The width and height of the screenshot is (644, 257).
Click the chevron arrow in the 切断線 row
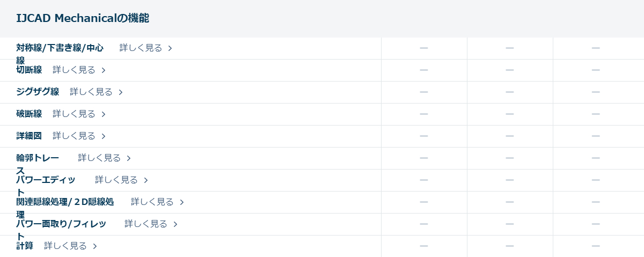pyautogui.click(x=104, y=70)
